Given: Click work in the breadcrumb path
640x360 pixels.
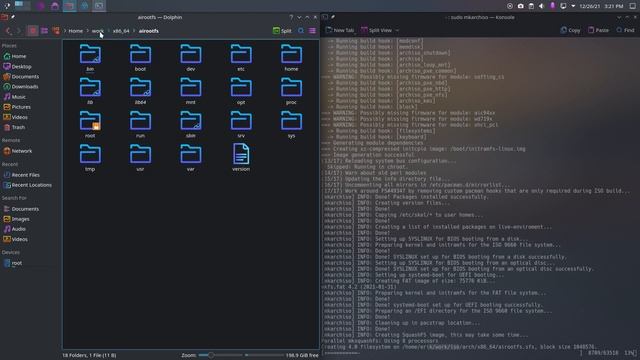Looking at the screenshot, I should coord(98,31).
